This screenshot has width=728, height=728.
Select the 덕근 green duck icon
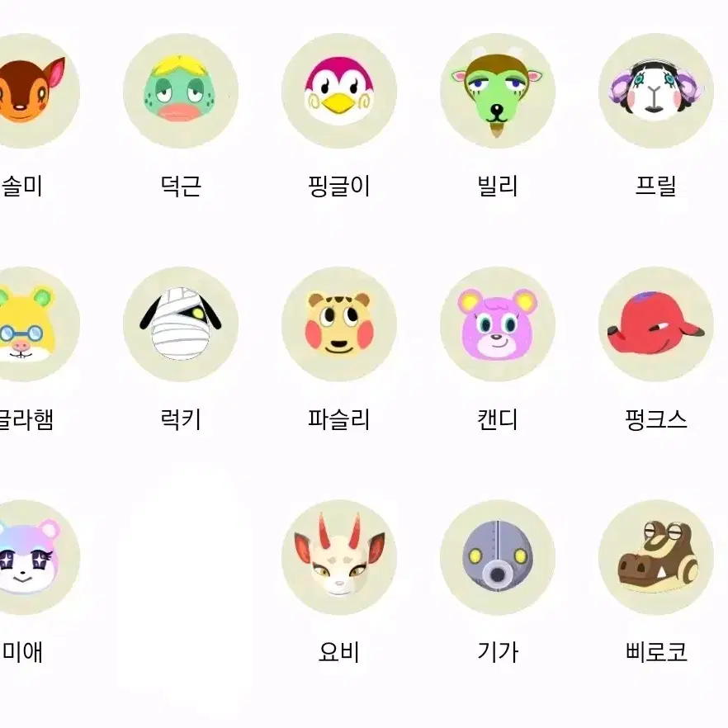tap(181, 91)
